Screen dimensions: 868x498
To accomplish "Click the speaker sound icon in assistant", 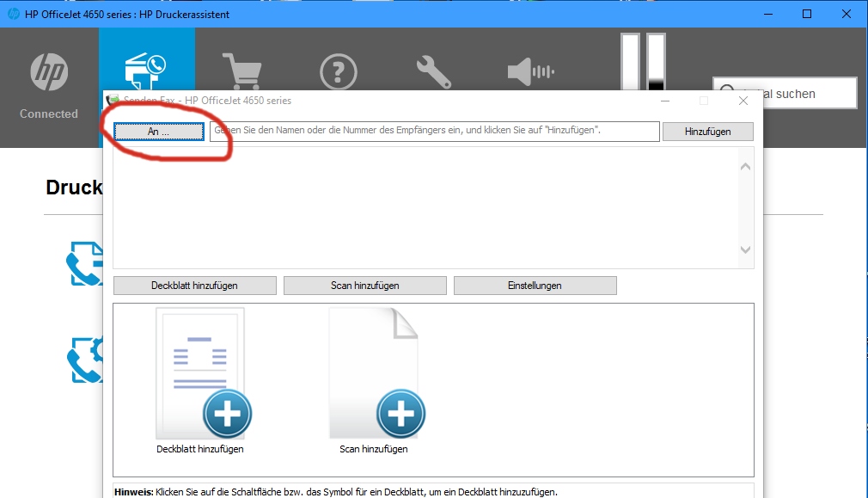I will pos(531,72).
